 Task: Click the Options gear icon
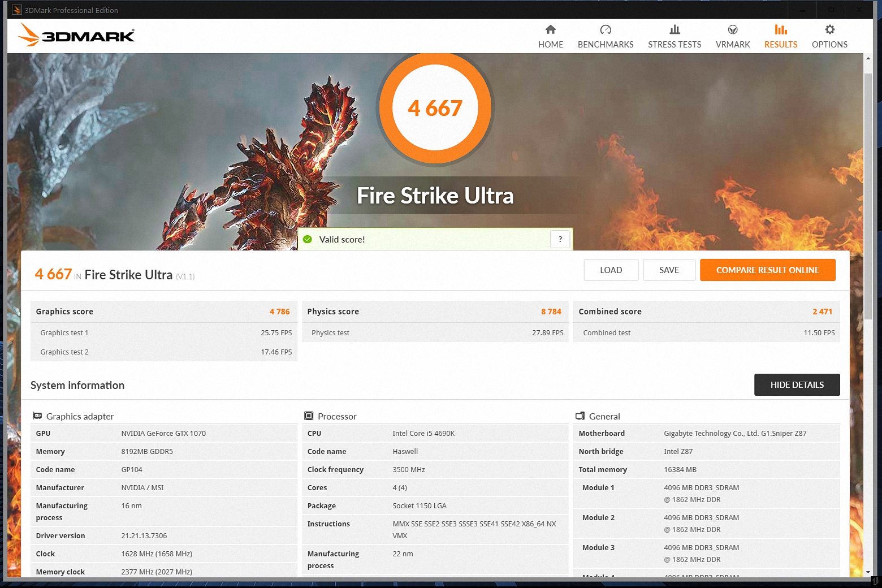click(829, 29)
